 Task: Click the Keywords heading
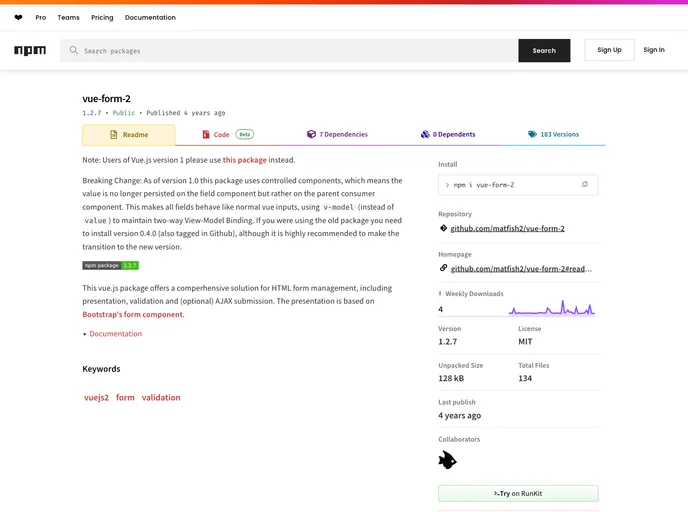coord(101,369)
